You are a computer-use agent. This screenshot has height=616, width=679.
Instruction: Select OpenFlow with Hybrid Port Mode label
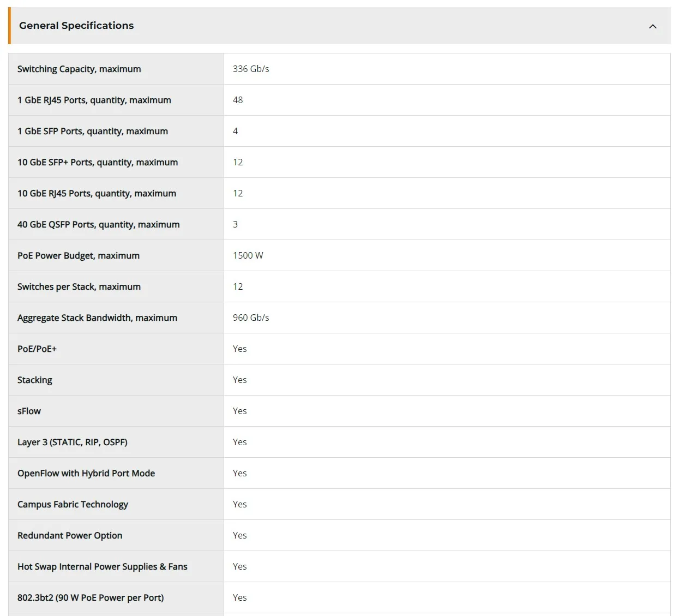[86, 473]
